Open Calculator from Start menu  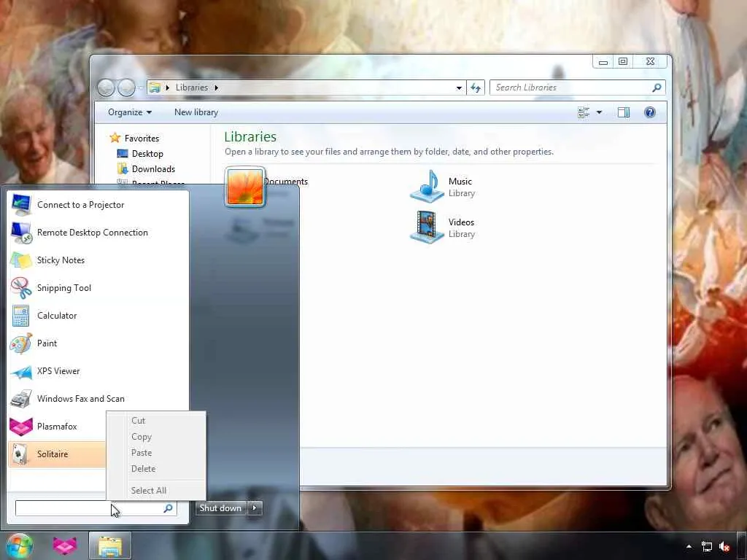point(98,315)
